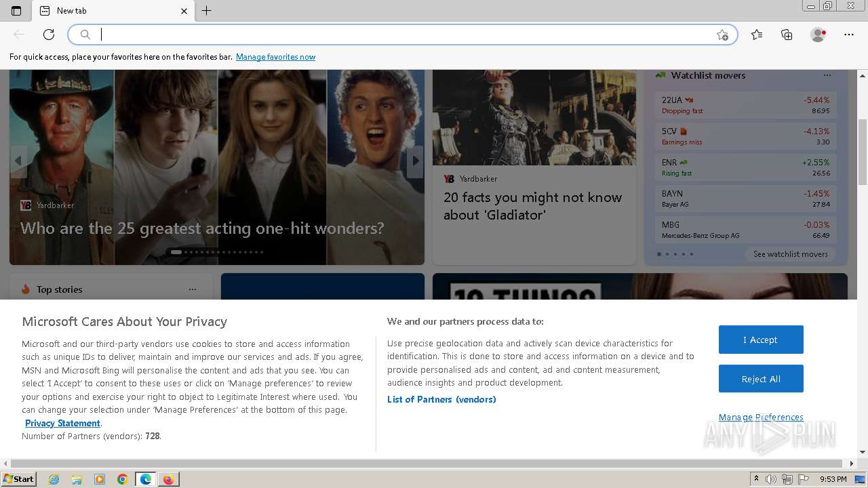
Task: Open the tab actions menu icon
Action: 16,11
